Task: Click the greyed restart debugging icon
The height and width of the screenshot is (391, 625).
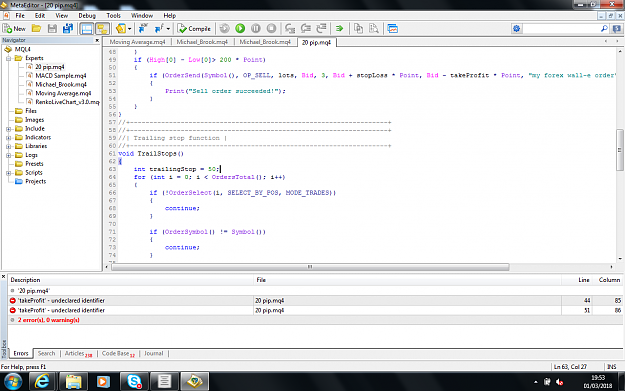Action: point(224,29)
